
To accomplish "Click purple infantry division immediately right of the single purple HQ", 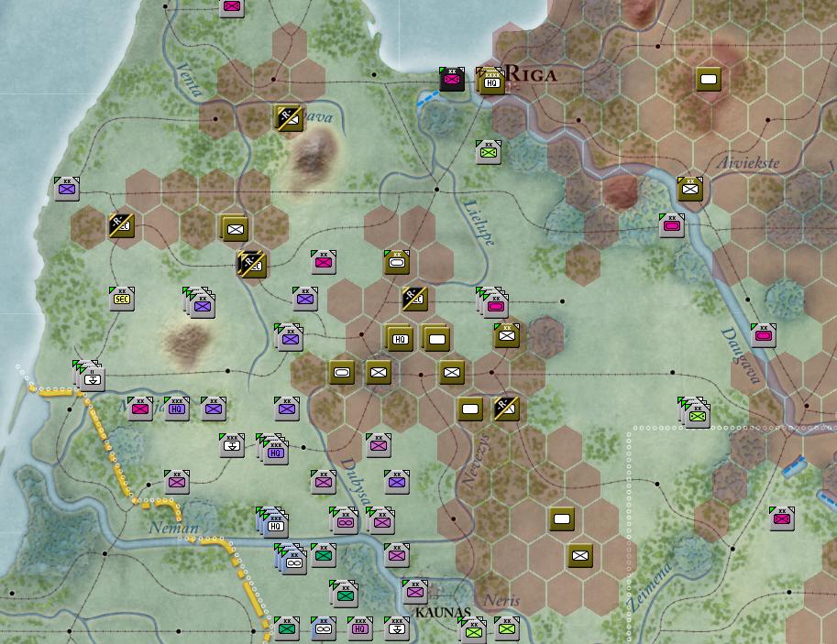I will [x=214, y=409].
